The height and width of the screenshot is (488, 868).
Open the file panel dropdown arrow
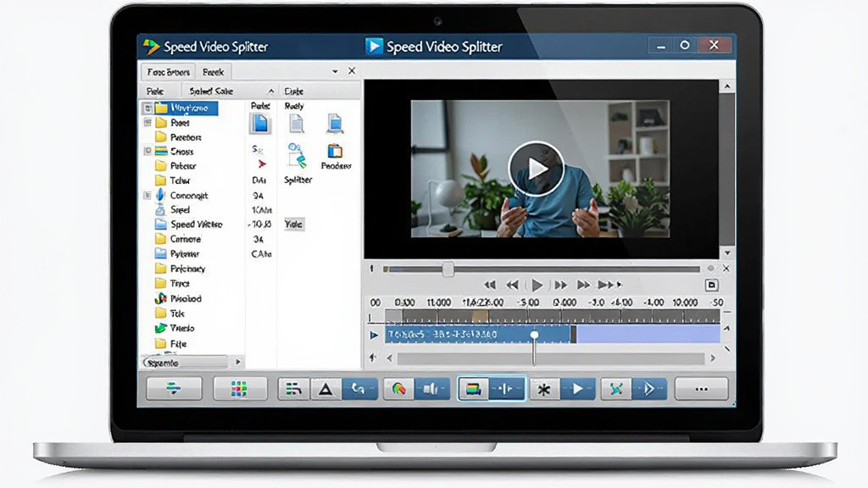(334, 71)
